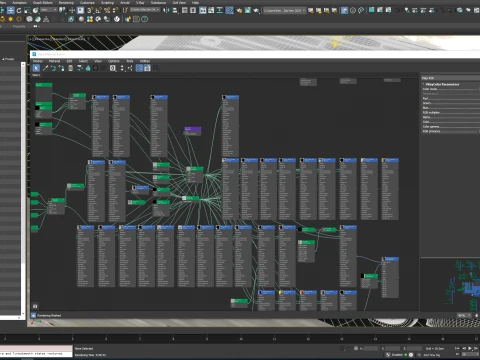Click the Mirror tool icon
The height and width of the screenshot is (360, 480).
click(166, 10)
